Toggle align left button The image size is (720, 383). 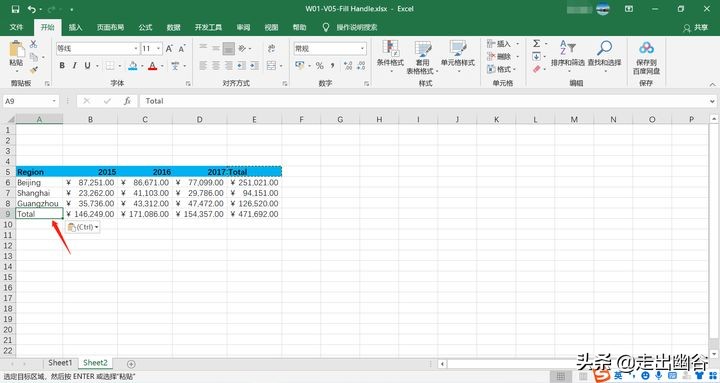click(x=203, y=66)
